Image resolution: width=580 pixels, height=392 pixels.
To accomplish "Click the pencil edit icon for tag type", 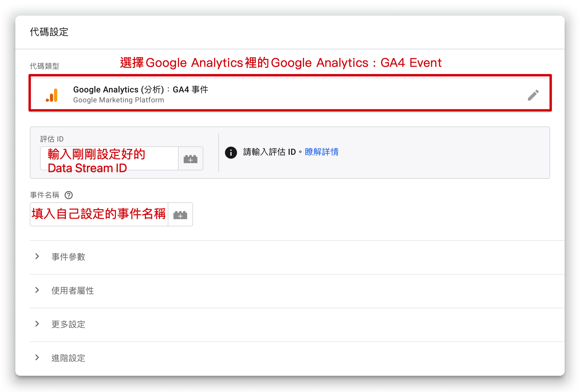I will coord(533,95).
